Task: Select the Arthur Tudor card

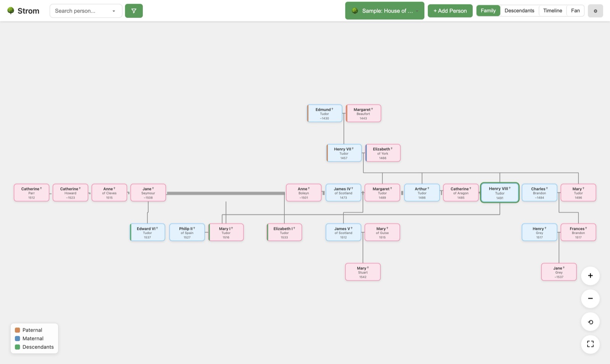Action: point(422,193)
